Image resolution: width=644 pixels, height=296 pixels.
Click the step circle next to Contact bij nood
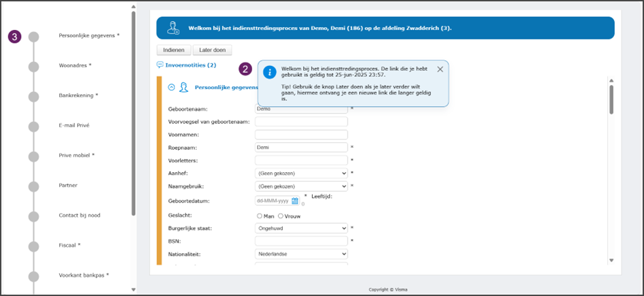(33, 216)
